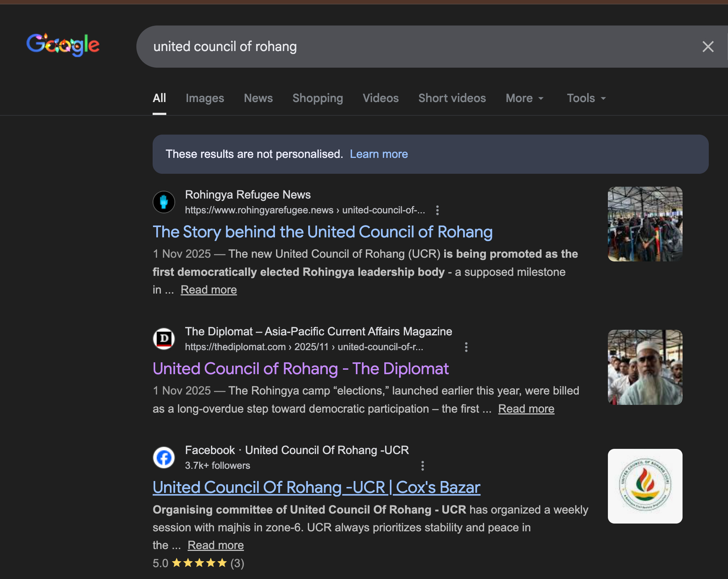Open 'United Council Of Rohang -UCR | Cox's Bazar' link
Screen dimensions: 728x579
tap(316, 487)
